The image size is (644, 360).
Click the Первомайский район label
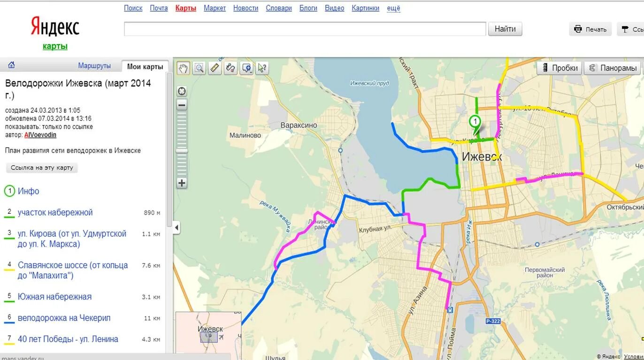tap(544, 274)
